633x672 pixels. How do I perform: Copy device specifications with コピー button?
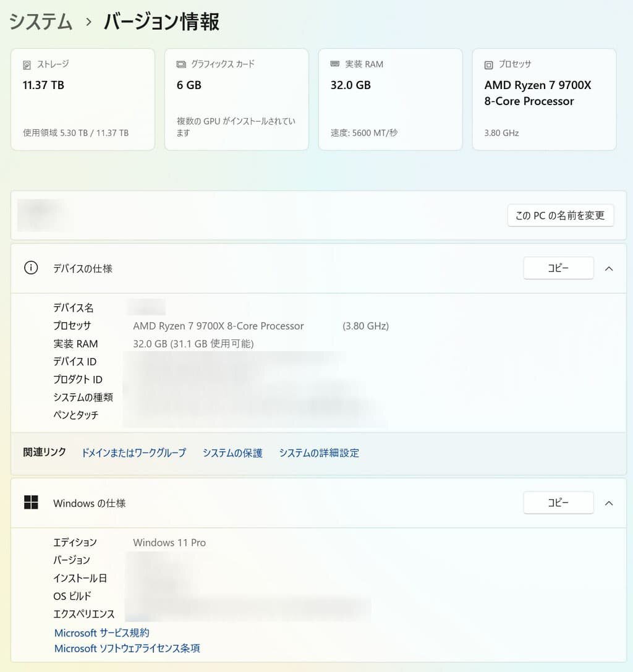click(558, 268)
